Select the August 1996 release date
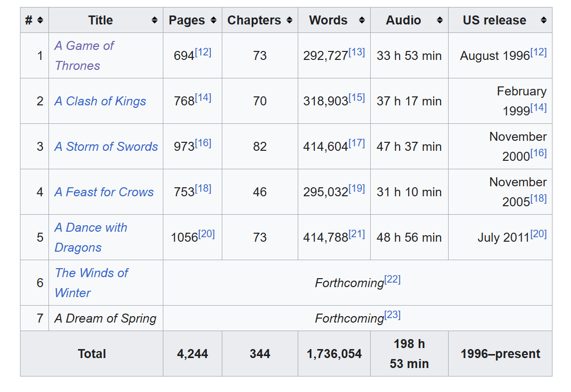Viewport: 571px width, 392px height. (495, 56)
